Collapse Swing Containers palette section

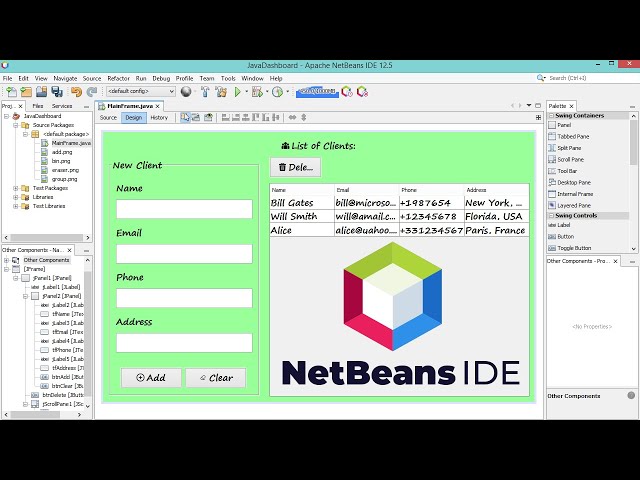(551, 116)
